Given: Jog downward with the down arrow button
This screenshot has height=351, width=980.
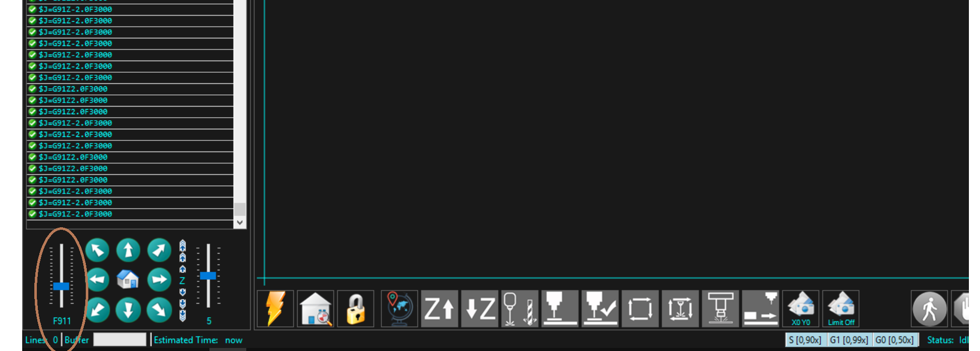Looking at the screenshot, I should coord(128,310).
